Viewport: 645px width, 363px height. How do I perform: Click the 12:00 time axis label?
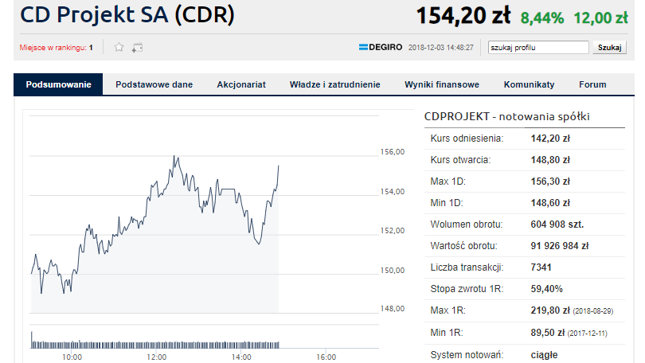point(156,357)
